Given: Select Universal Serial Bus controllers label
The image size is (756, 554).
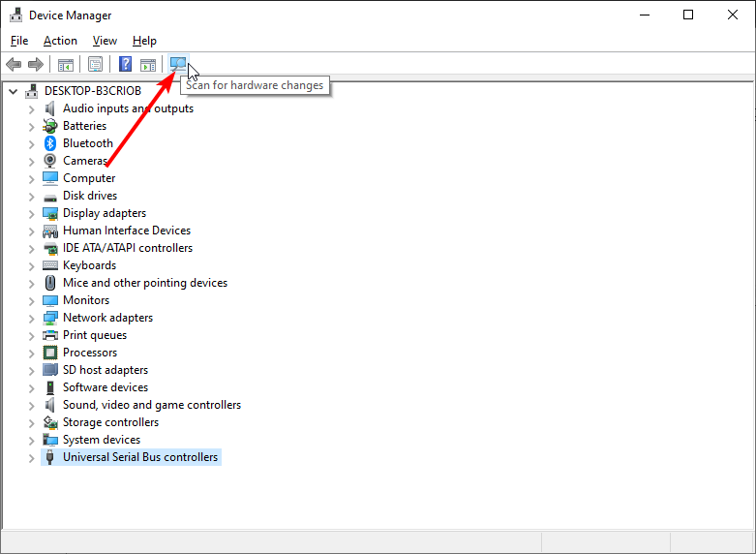Looking at the screenshot, I should pyautogui.click(x=140, y=457).
